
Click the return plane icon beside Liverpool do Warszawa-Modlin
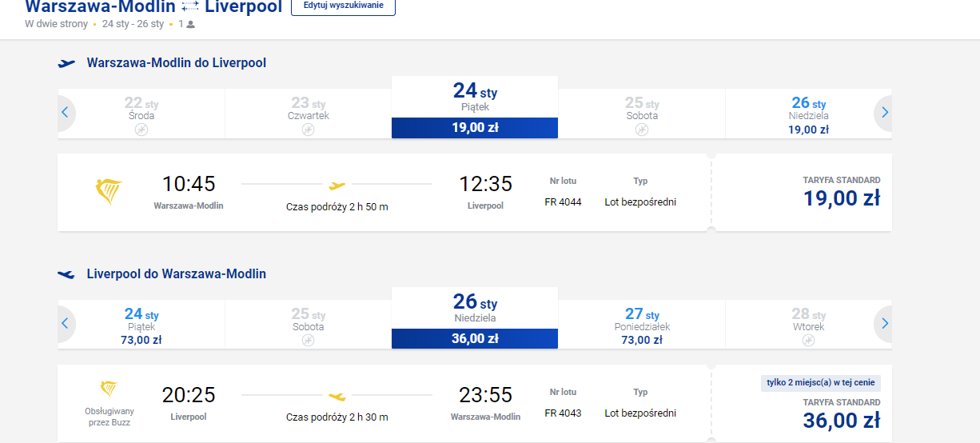pos(66,274)
